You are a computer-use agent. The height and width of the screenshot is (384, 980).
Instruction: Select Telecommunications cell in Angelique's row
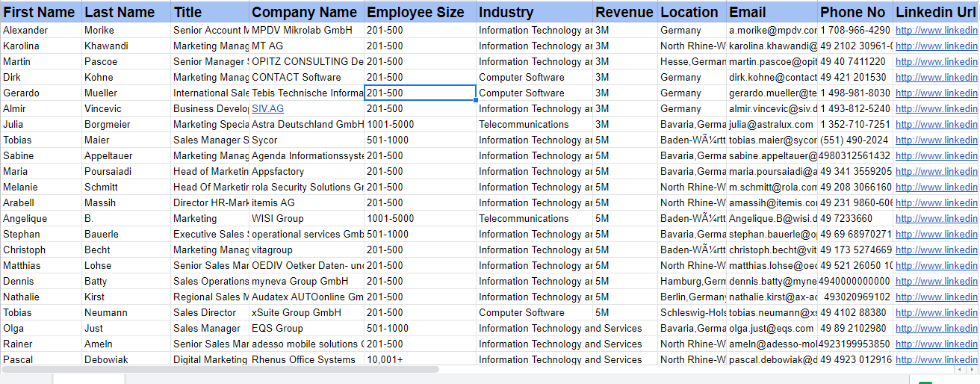(x=536, y=218)
